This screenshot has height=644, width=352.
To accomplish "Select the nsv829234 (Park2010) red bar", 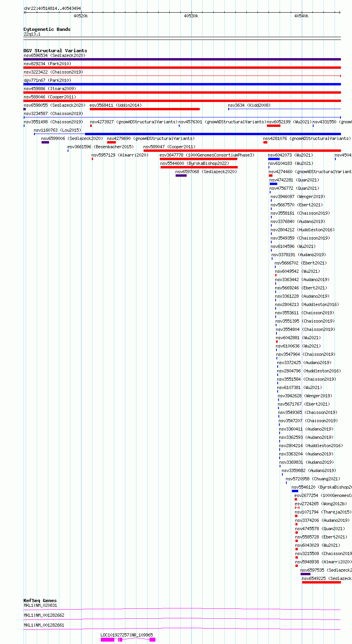I will click(182, 68).
